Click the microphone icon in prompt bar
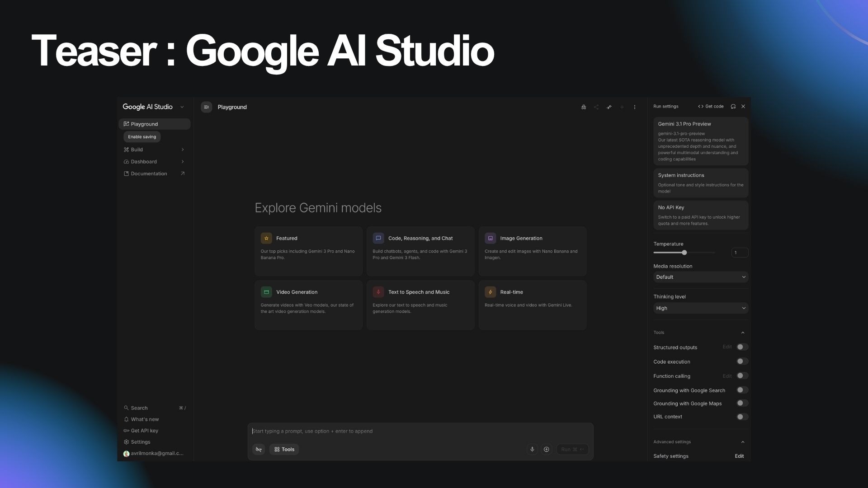Image resolution: width=868 pixels, height=488 pixels. coord(532,449)
